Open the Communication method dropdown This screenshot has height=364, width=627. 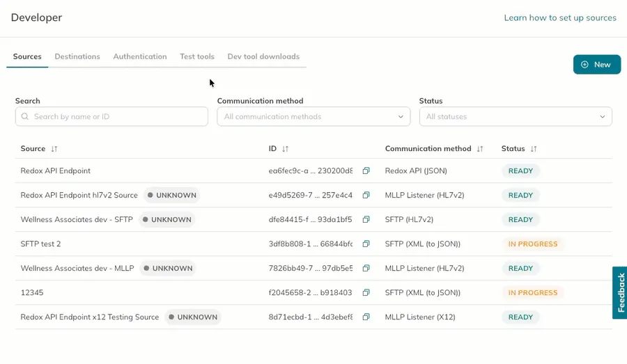(x=313, y=116)
